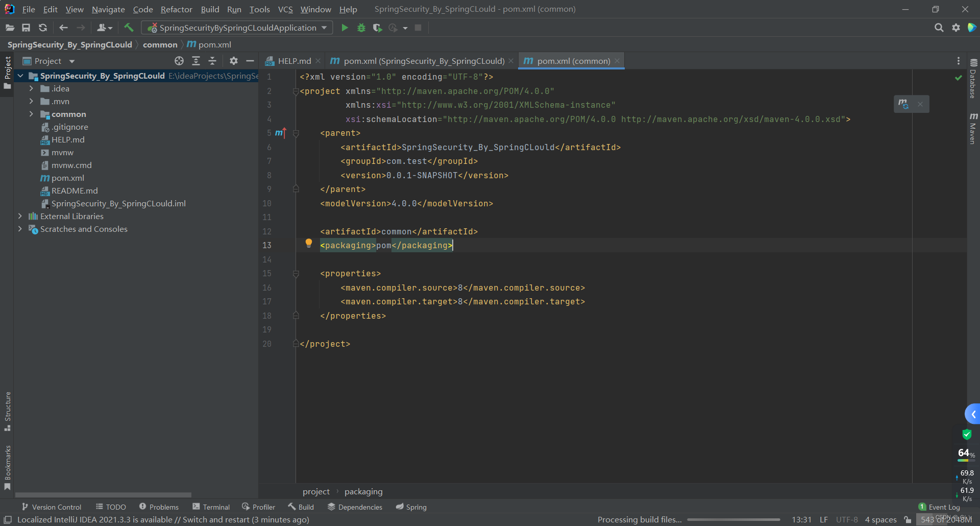Open Problems tool window
The width and height of the screenshot is (980, 526).
click(159, 507)
